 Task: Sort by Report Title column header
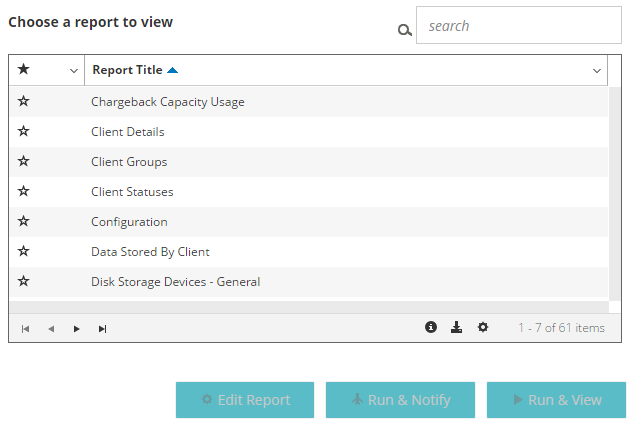tap(128, 70)
